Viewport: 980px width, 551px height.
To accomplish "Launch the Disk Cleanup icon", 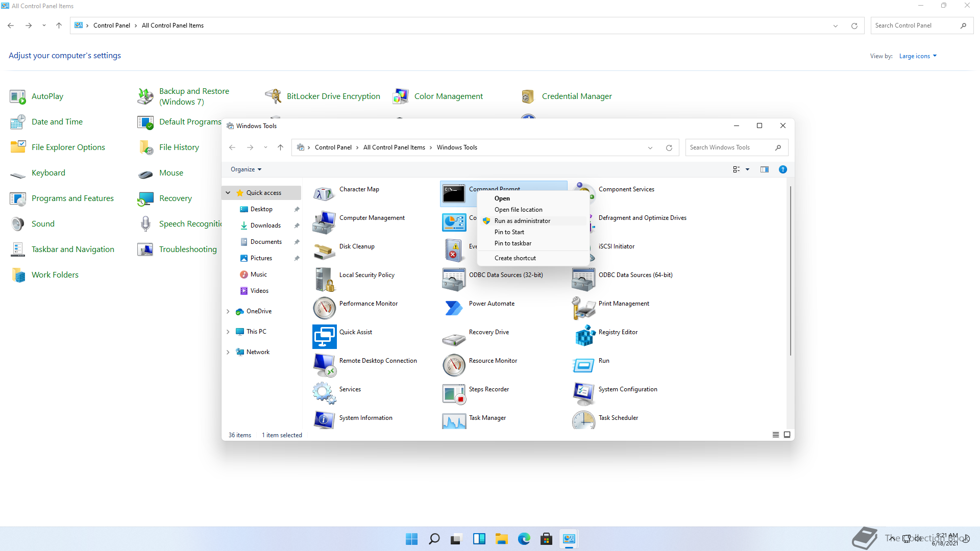I will pos(324,251).
